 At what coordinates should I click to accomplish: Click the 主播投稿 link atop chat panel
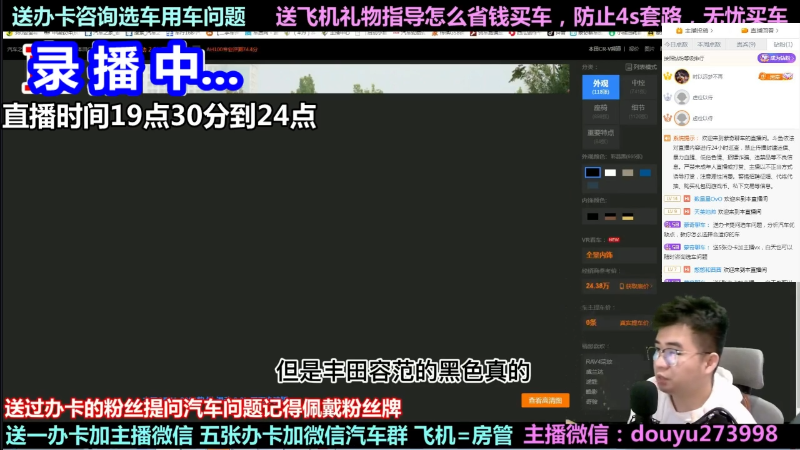(694, 31)
